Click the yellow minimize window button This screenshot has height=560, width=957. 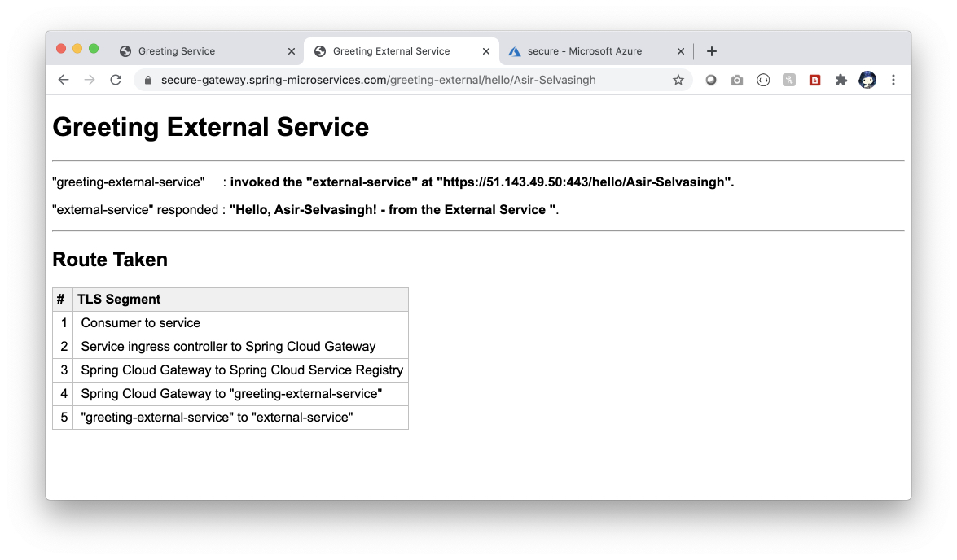tap(77, 49)
